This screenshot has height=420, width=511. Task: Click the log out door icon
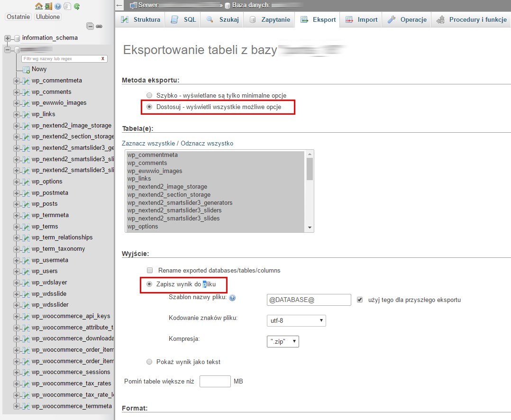[48, 6]
